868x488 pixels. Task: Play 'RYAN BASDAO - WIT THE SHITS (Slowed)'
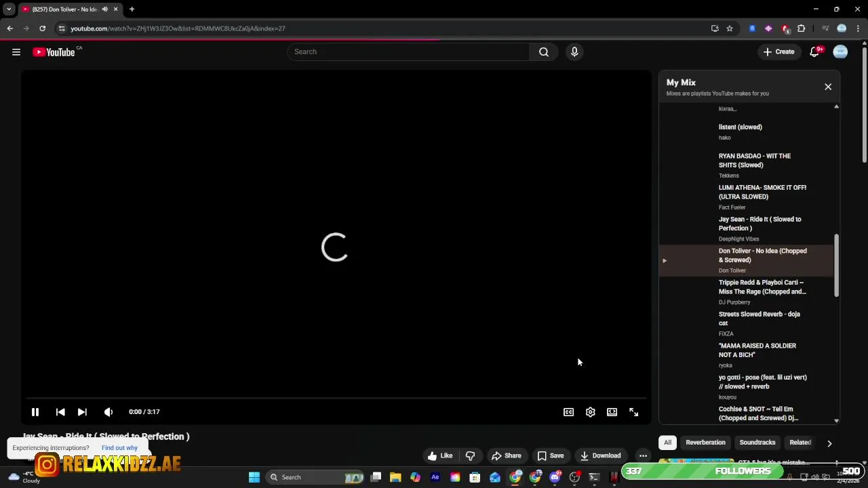[746, 165]
